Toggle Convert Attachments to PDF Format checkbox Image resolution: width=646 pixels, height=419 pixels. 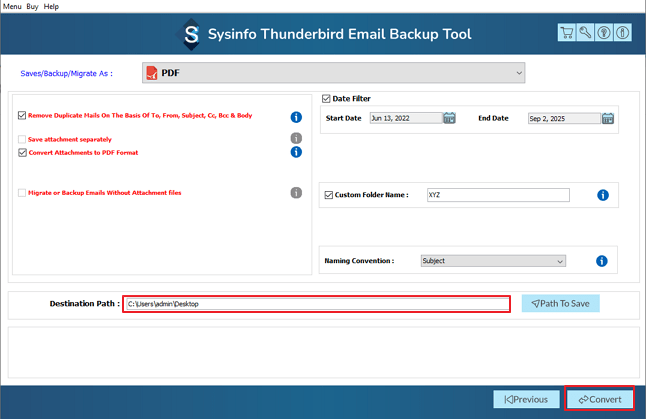tap(22, 153)
